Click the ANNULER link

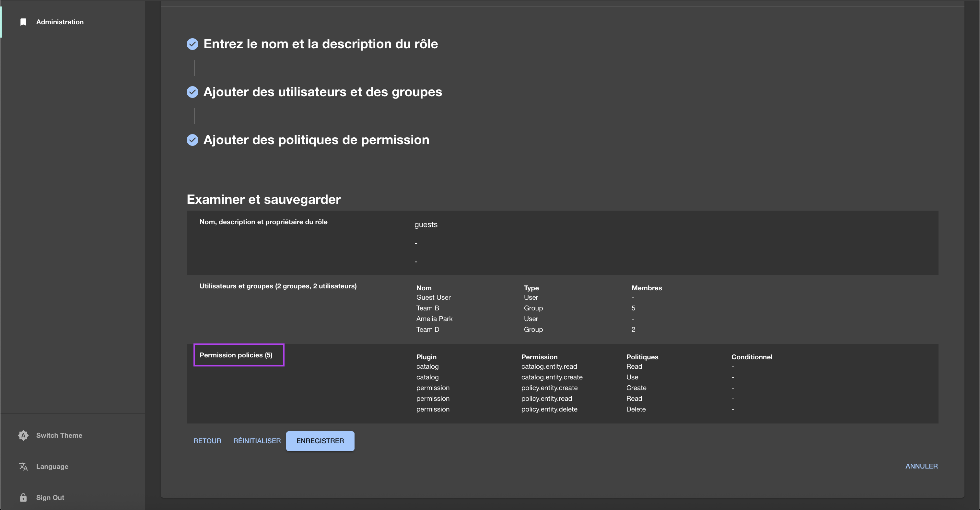(921, 466)
